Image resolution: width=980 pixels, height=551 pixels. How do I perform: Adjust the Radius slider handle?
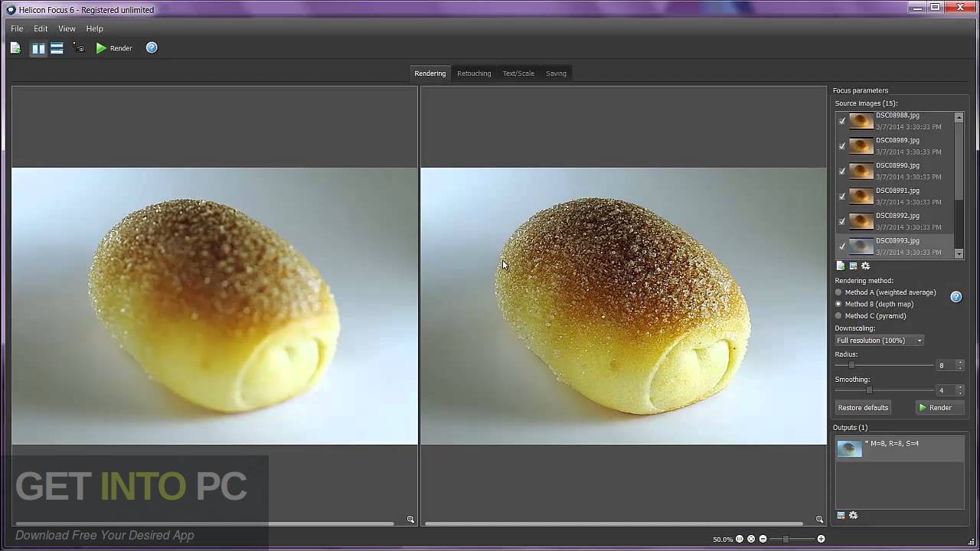coord(851,365)
